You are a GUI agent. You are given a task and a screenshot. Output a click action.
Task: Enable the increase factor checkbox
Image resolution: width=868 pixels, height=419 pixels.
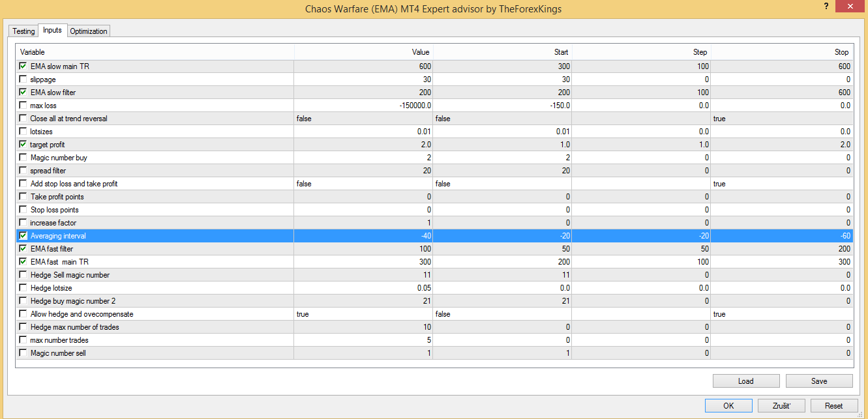23,223
